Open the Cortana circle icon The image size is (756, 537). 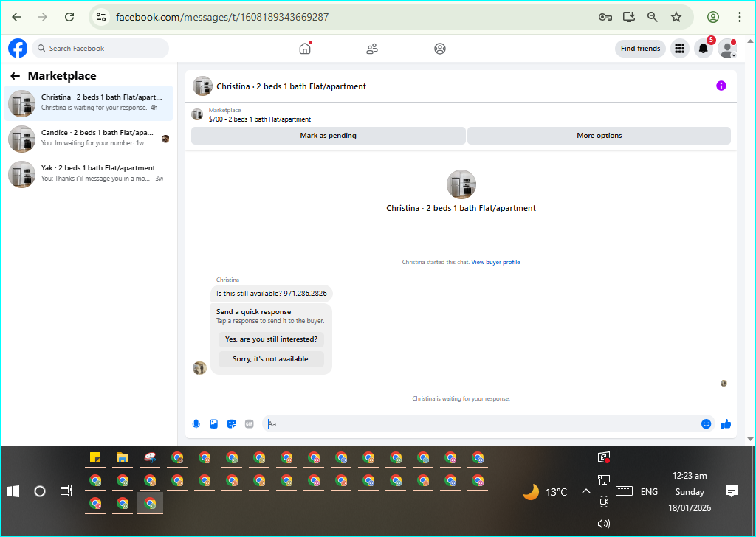coord(40,492)
